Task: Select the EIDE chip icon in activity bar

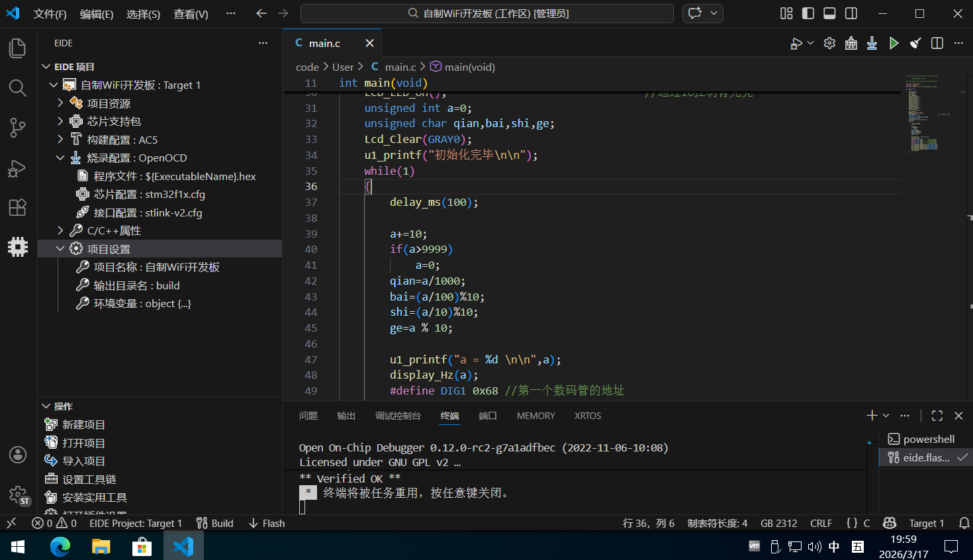Action: coord(18,247)
